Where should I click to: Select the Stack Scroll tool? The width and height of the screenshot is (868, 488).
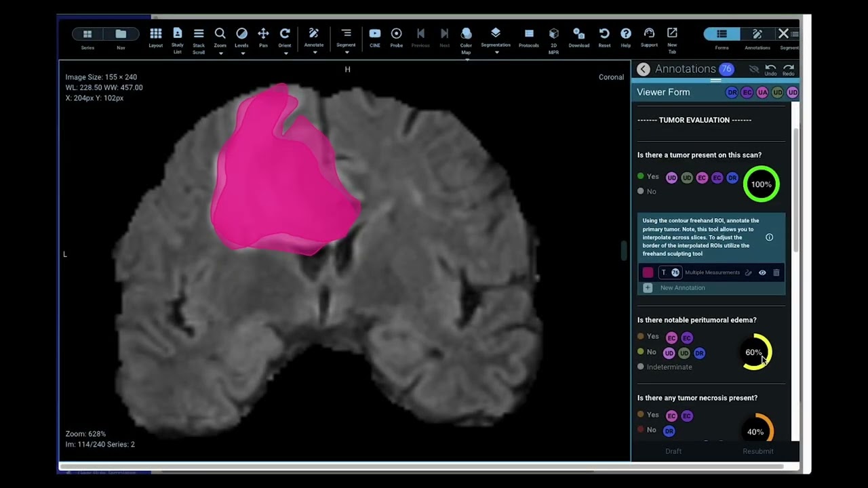[199, 33]
